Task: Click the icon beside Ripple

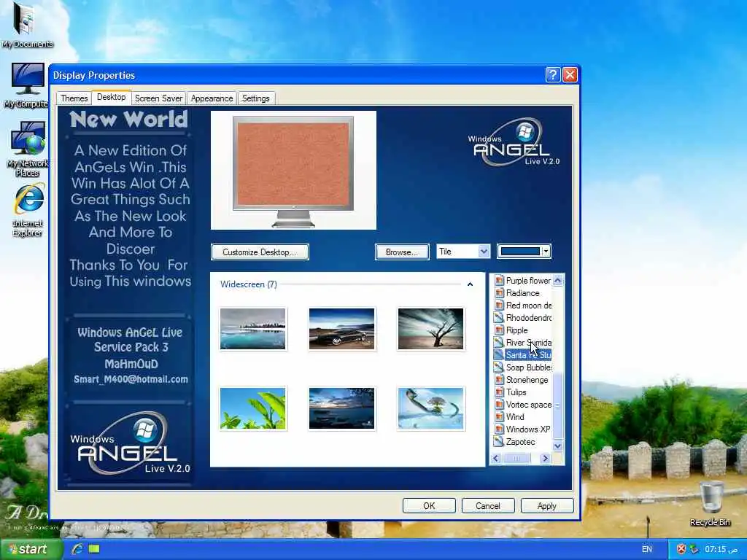Action: click(x=499, y=330)
